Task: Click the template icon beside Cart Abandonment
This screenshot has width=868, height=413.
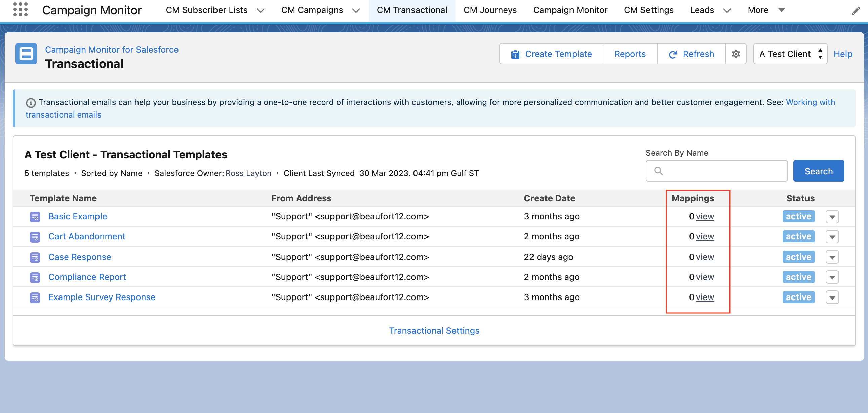Action: click(x=35, y=237)
